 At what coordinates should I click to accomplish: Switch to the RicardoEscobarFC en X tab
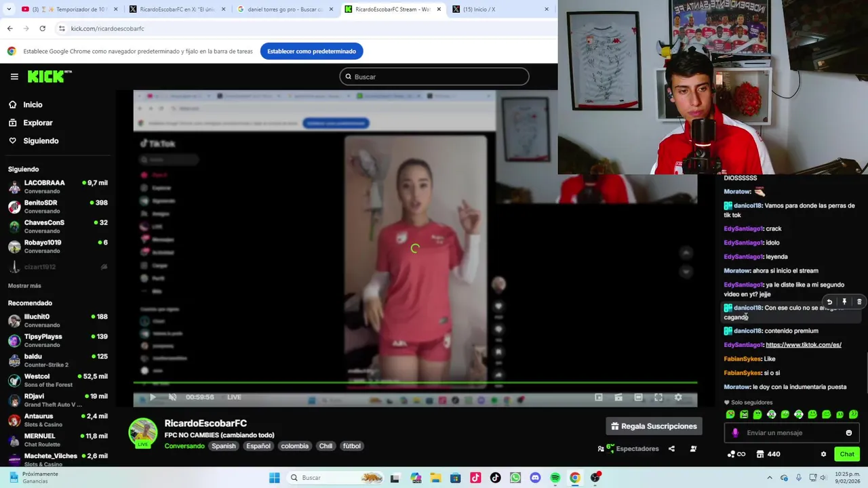[x=175, y=9]
